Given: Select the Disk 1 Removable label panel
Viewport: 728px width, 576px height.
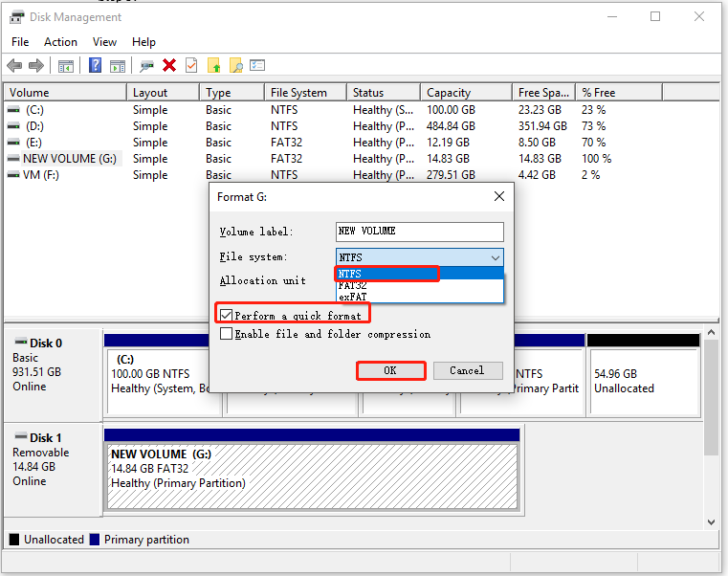Looking at the screenshot, I should point(53,469).
